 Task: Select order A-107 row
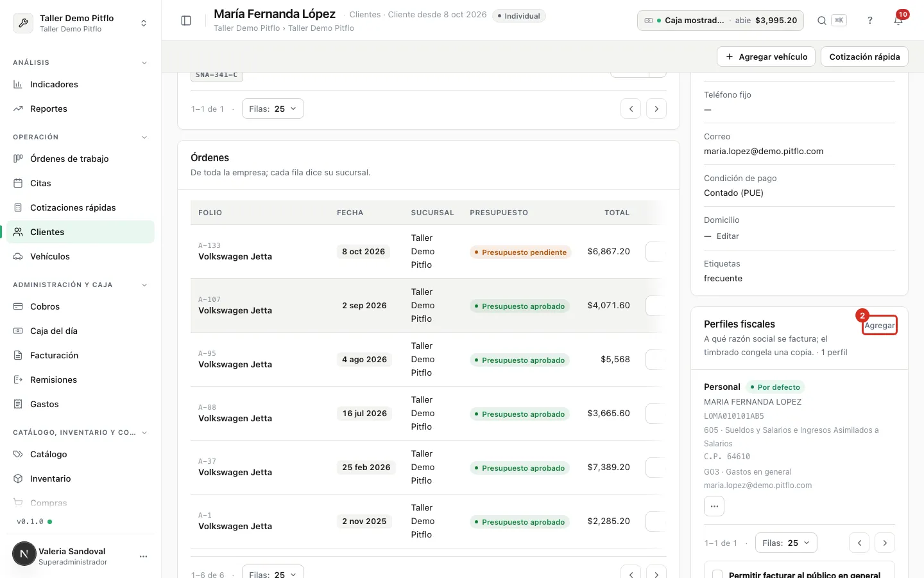coord(428,305)
